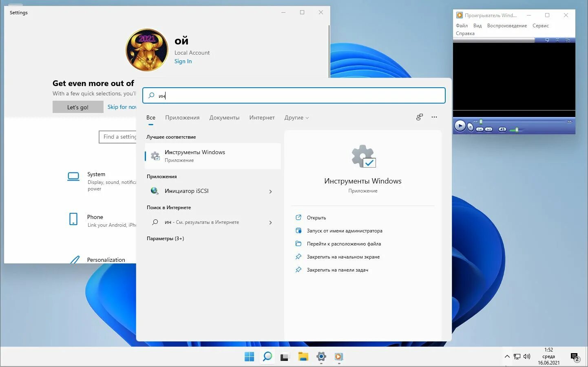Click the last media player skin toolbar icon

(x=568, y=40)
